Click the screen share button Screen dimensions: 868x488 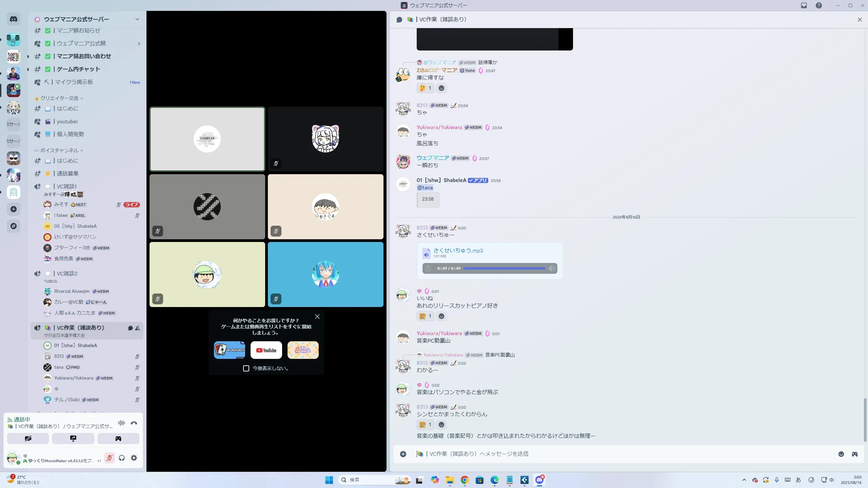tap(73, 439)
